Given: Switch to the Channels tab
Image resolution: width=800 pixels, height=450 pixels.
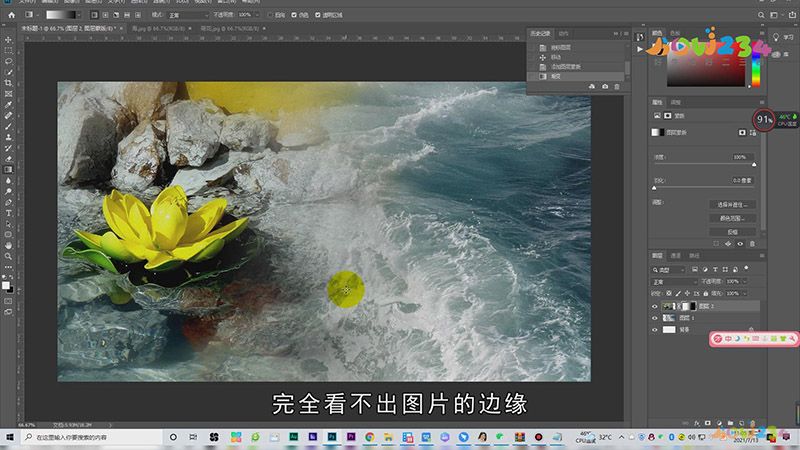Looking at the screenshot, I should 676,256.
